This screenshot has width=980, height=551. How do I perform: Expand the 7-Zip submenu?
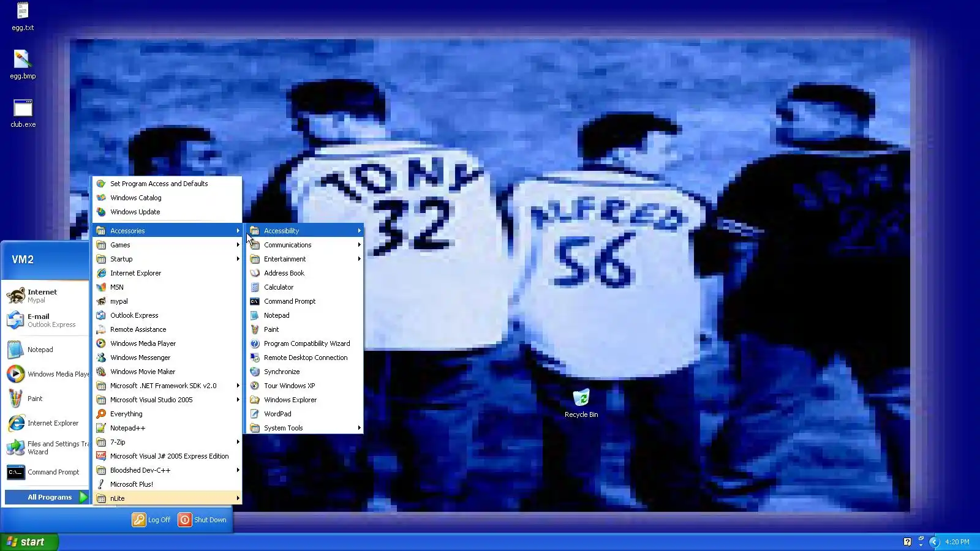coord(167,442)
